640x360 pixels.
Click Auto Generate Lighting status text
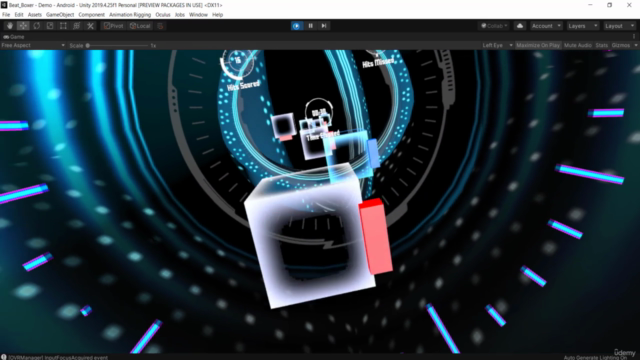pos(596,358)
